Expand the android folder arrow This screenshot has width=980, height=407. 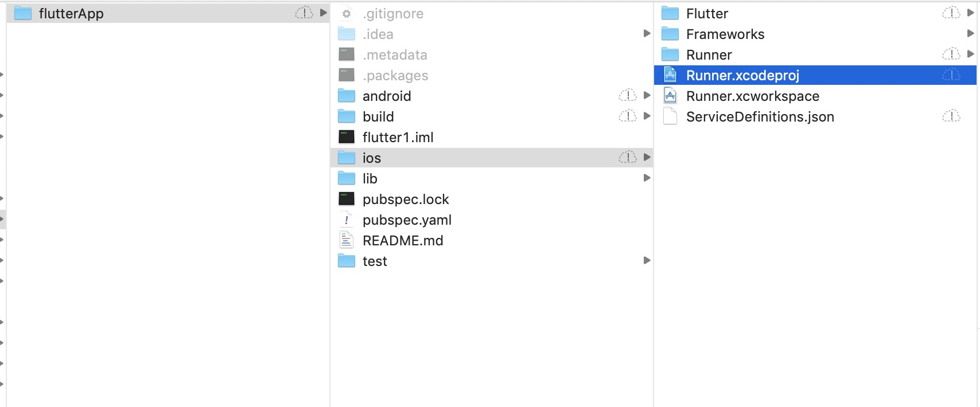[x=647, y=95]
